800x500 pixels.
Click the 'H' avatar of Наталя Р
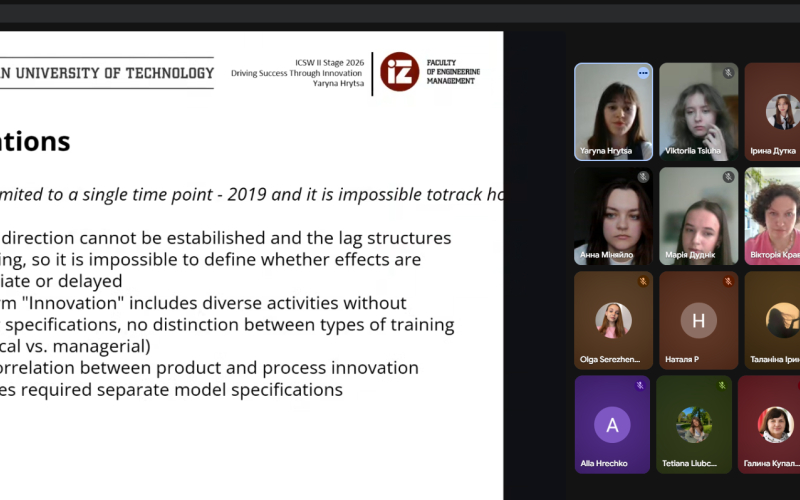tap(698, 320)
